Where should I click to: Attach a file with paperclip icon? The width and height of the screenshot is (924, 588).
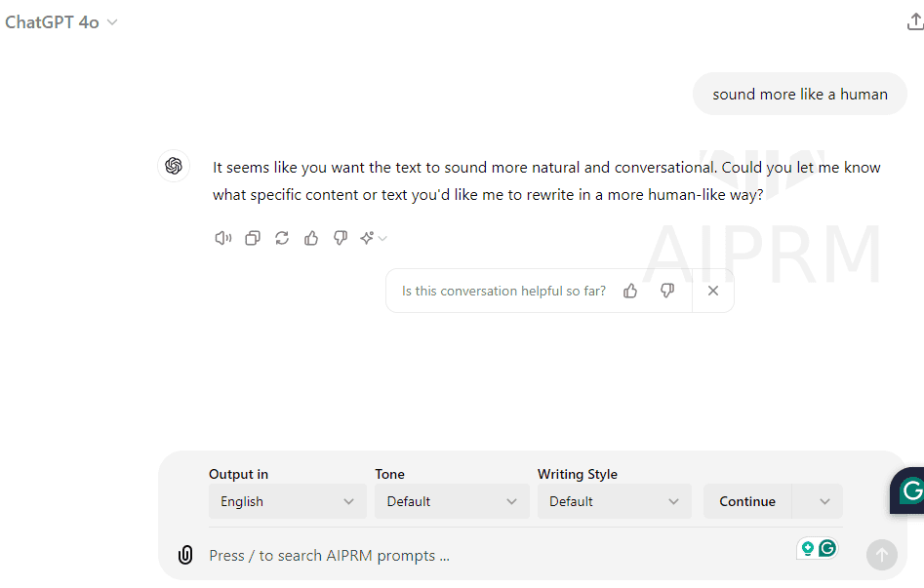point(184,555)
